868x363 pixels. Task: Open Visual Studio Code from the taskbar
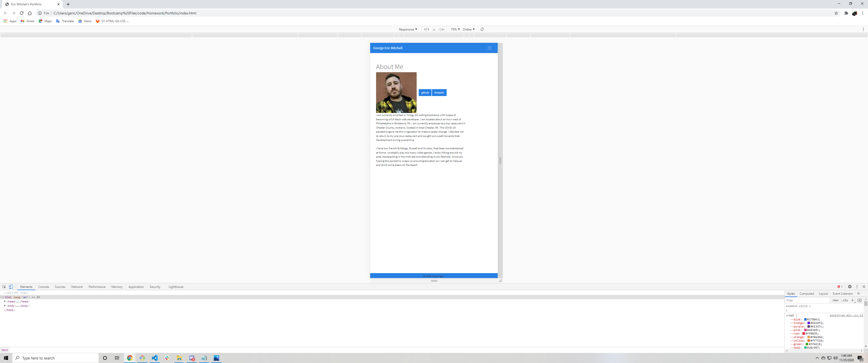pyautogui.click(x=154, y=358)
